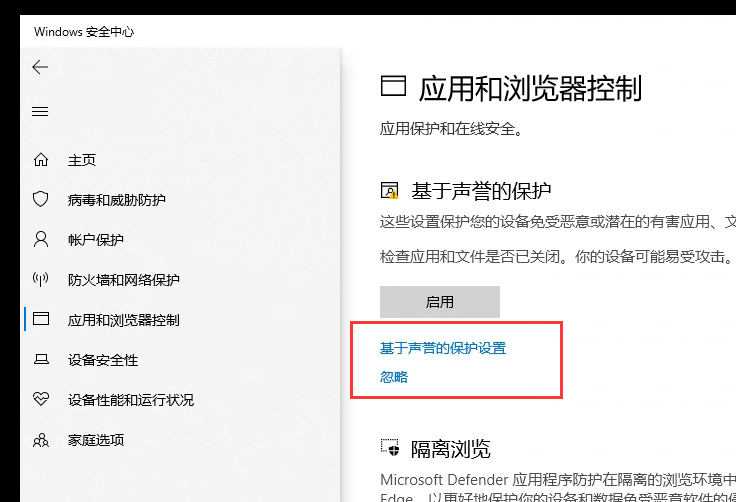Click the heart icon for 设备性能和运行状况
Viewport: 736px width, 502px height.
41,399
